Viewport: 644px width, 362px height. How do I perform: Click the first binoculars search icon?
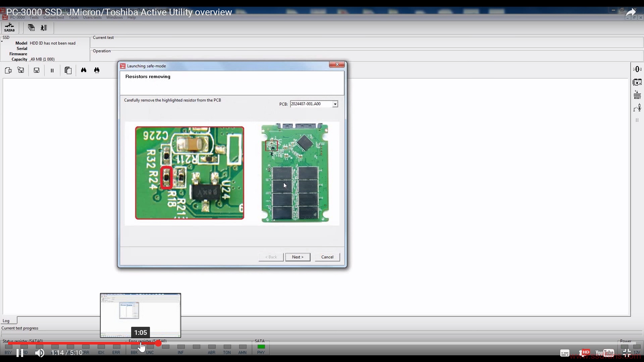click(x=84, y=70)
